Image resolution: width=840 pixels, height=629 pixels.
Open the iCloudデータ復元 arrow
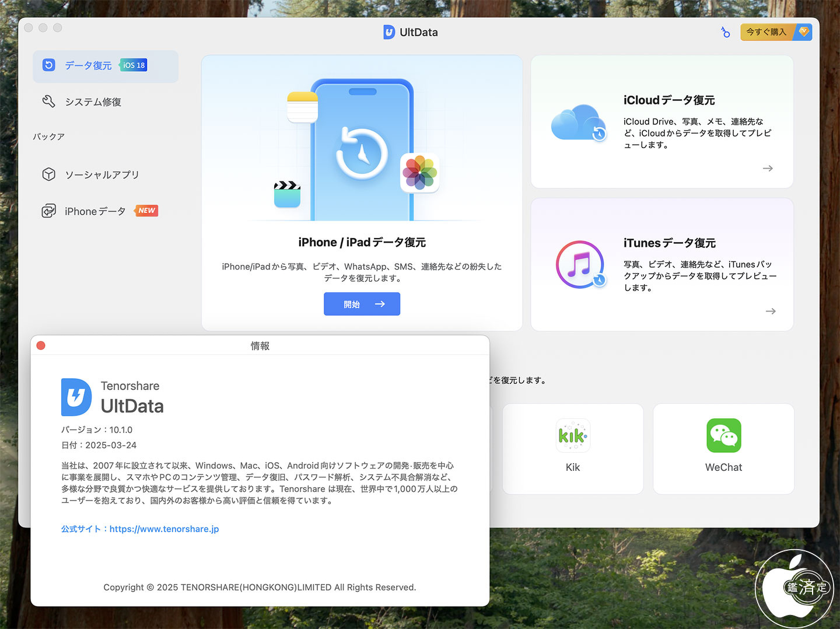(x=768, y=169)
